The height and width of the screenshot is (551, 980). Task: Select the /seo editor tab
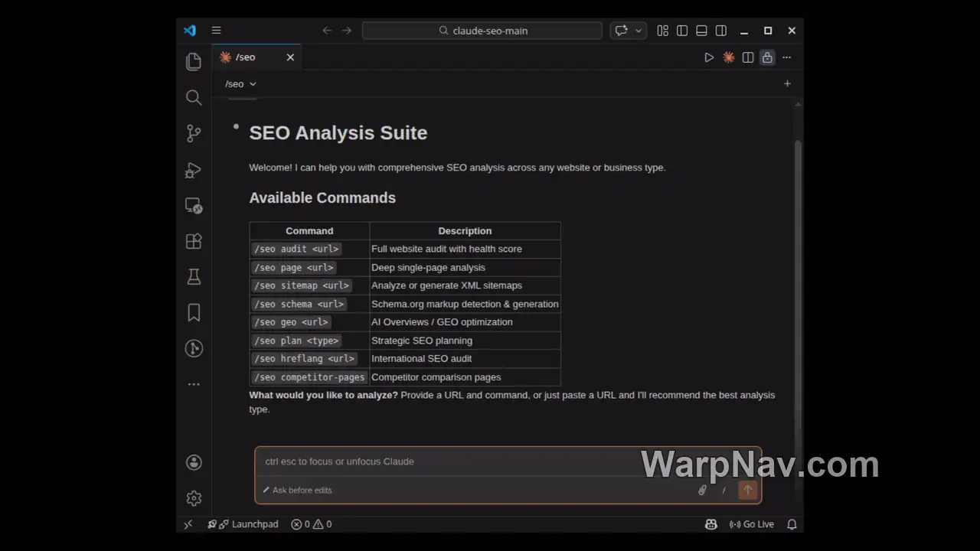tap(256, 57)
